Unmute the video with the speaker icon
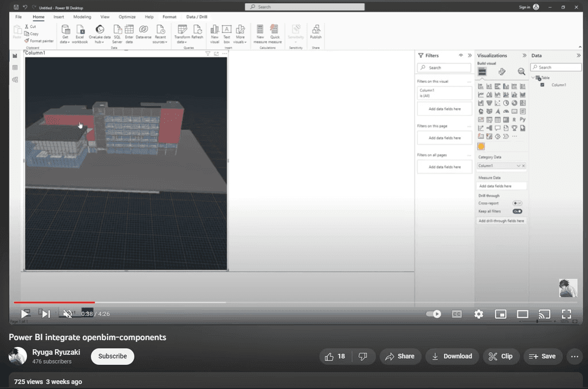The height and width of the screenshot is (389, 588). (67, 314)
